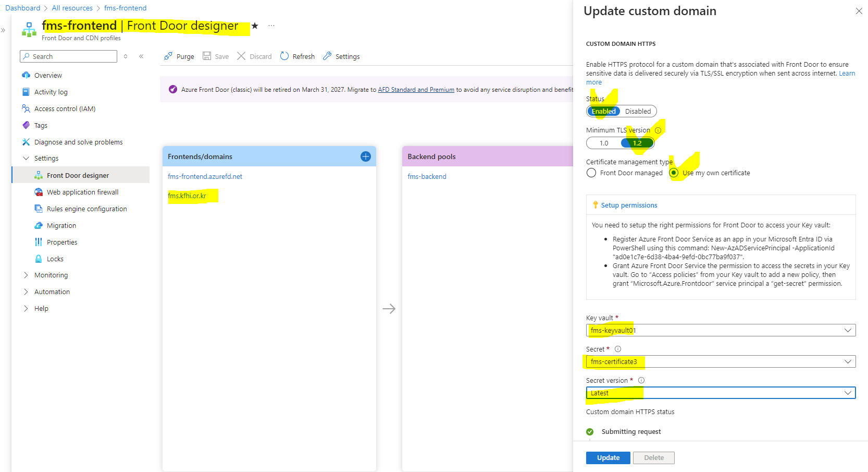Click the Delete button
The image size is (868, 472).
[654, 457]
